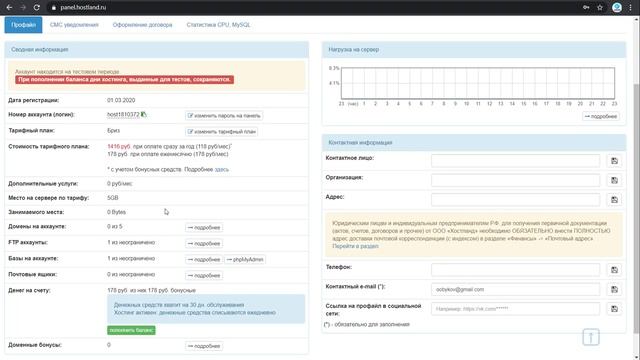Open the Chrome profile avatar

pyautogui.click(x=617, y=7)
